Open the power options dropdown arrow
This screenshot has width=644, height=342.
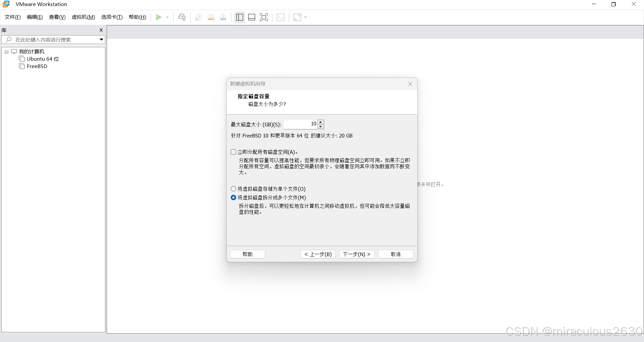pos(167,17)
